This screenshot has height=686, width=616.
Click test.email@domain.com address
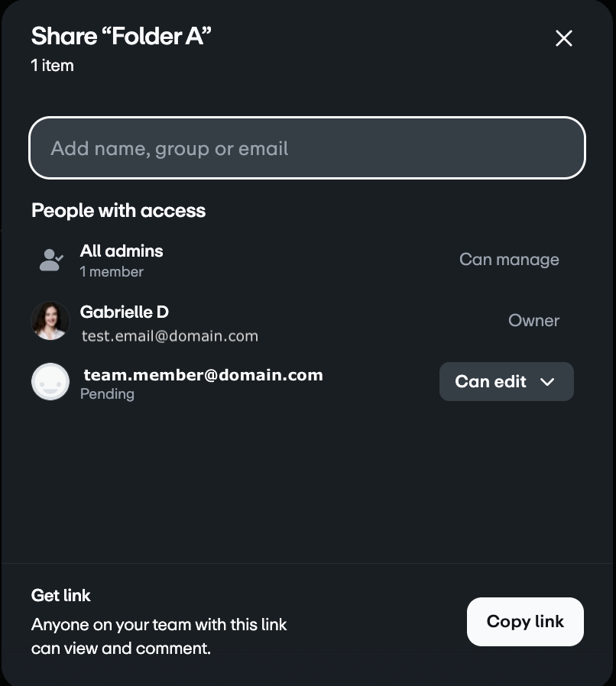pyautogui.click(x=170, y=336)
